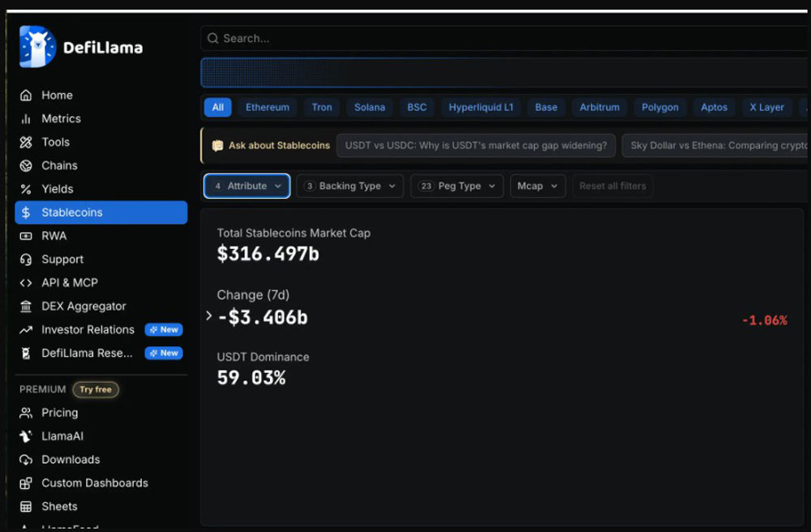Filter stablecoins by Solana chain
This screenshot has height=532, width=811.
click(369, 108)
